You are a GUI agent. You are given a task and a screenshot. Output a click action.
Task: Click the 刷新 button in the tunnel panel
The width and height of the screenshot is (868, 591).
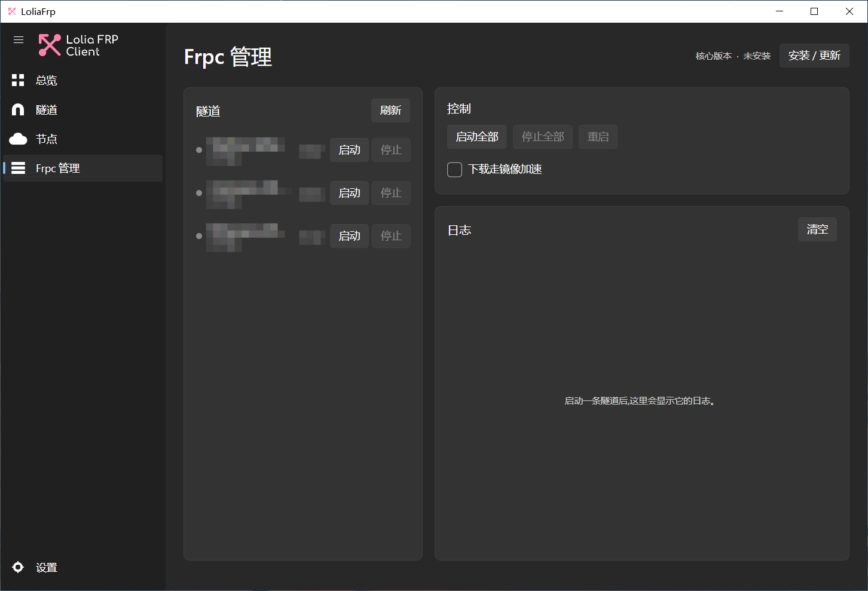tap(390, 111)
